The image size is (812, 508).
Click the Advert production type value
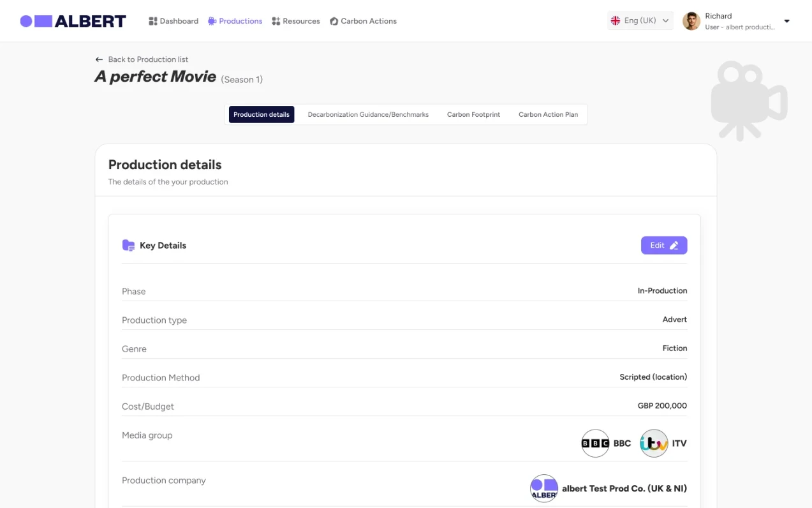(x=675, y=320)
